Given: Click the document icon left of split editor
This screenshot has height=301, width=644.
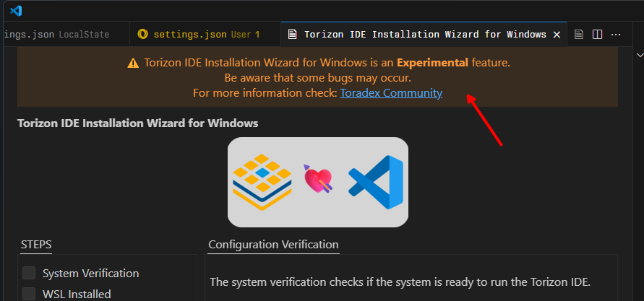Looking at the screenshot, I should 579,34.
